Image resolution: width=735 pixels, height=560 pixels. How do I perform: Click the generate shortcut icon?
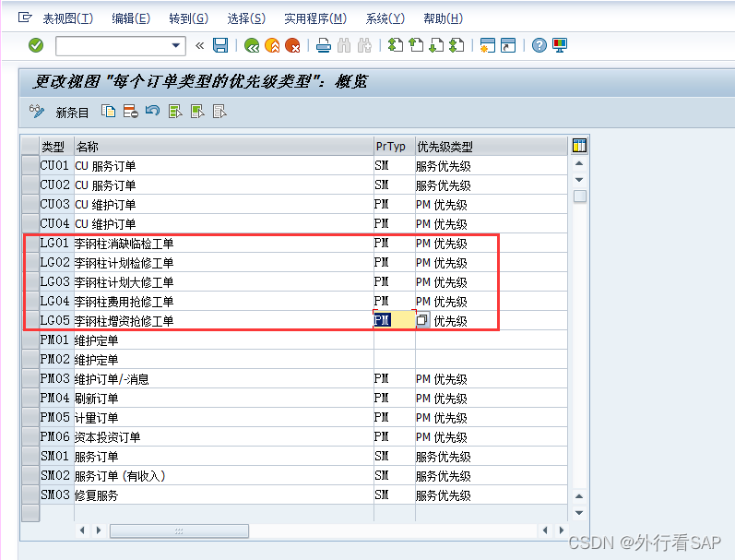(x=508, y=45)
